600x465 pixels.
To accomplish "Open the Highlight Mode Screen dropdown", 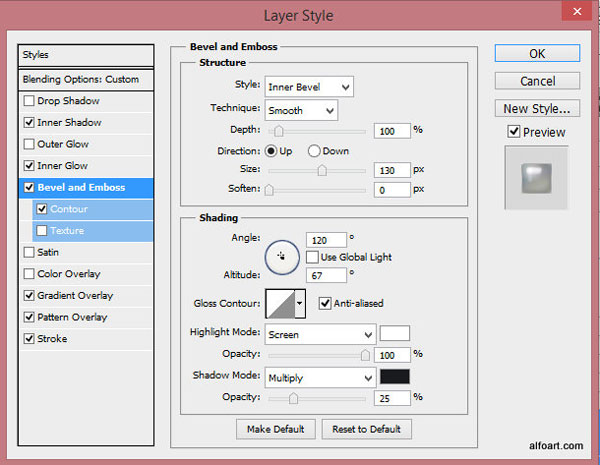I will click(320, 334).
